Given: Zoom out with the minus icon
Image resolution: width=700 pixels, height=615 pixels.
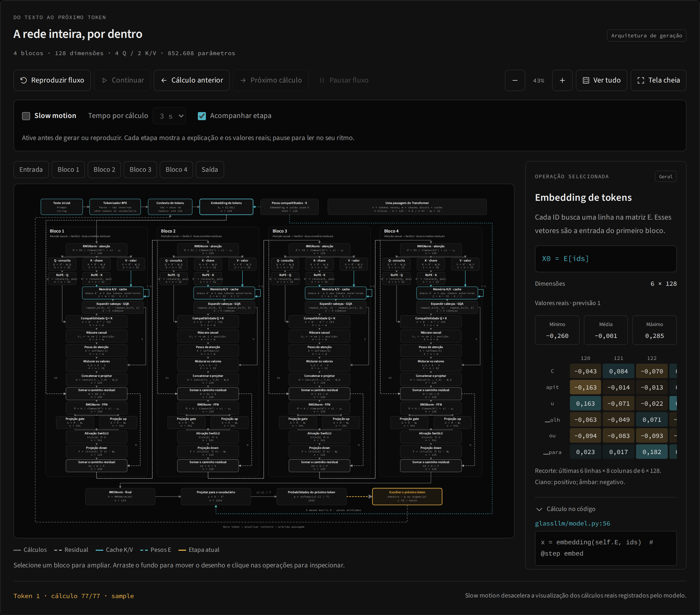Looking at the screenshot, I should (515, 80).
